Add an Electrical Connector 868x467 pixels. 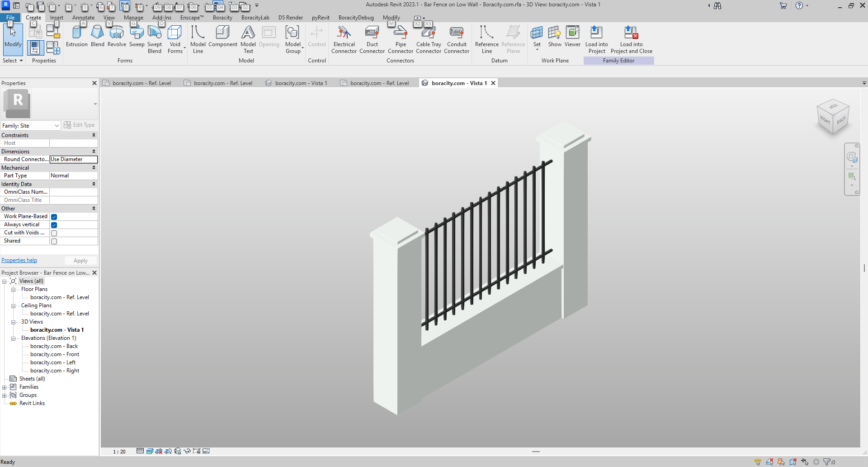344,39
